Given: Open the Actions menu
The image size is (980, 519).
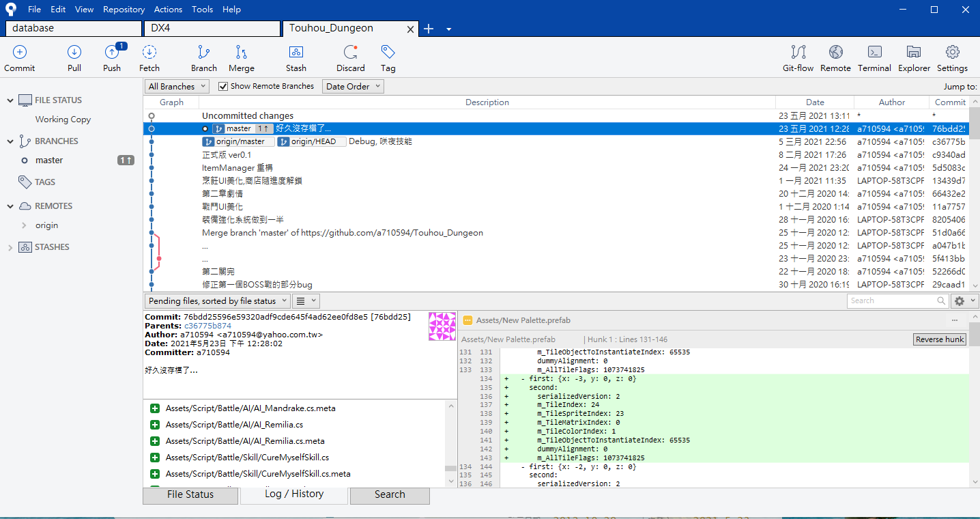Looking at the screenshot, I should click(x=168, y=10).
